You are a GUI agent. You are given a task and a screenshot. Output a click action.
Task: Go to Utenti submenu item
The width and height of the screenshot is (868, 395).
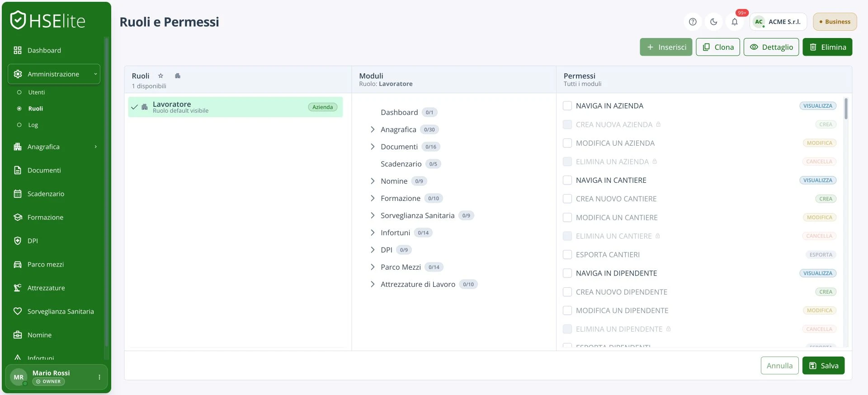[x=37, y=92]
